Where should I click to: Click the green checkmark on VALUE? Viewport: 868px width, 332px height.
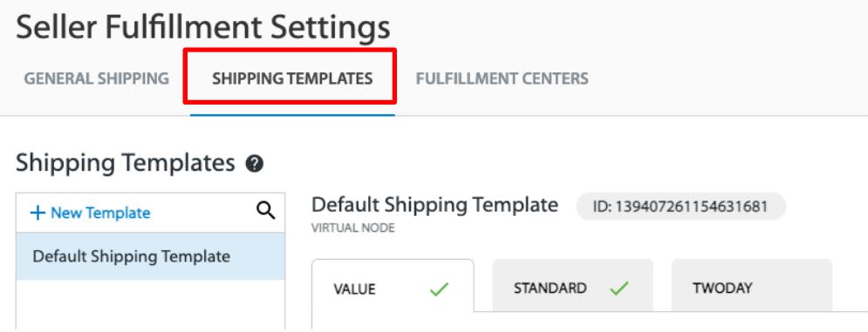pos(439,288)
